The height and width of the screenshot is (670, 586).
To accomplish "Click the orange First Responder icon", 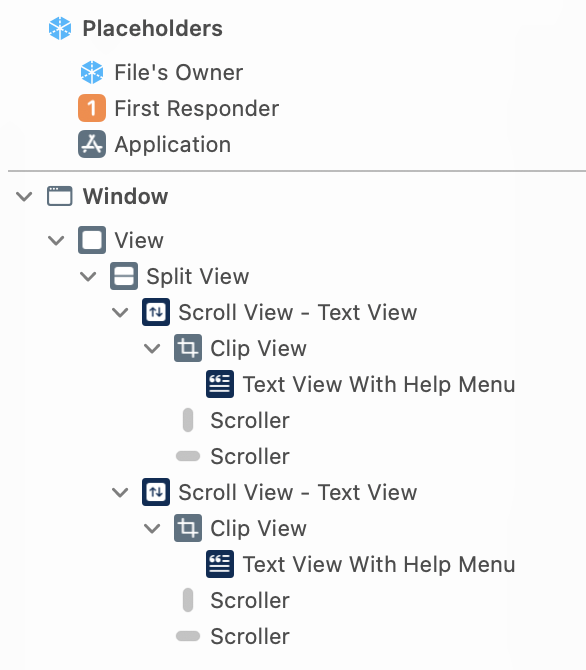I will pyautogui.click(x=92, y=108).
